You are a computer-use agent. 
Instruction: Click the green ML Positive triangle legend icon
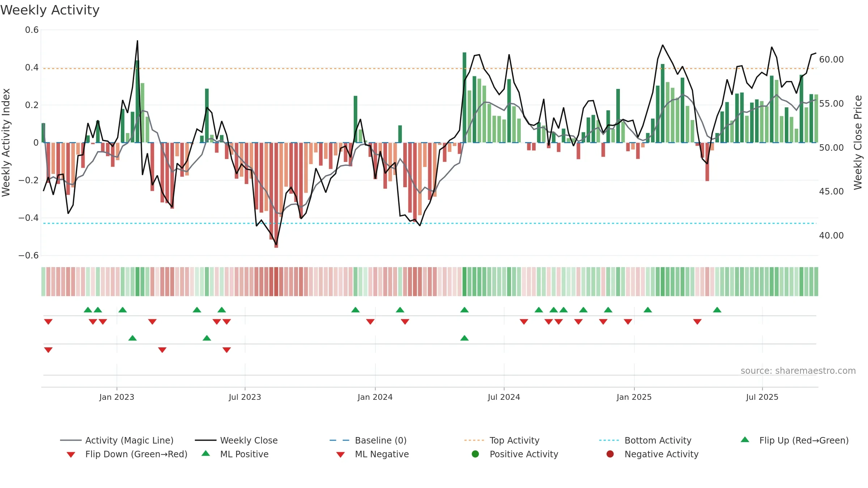(x=206, y=453)
